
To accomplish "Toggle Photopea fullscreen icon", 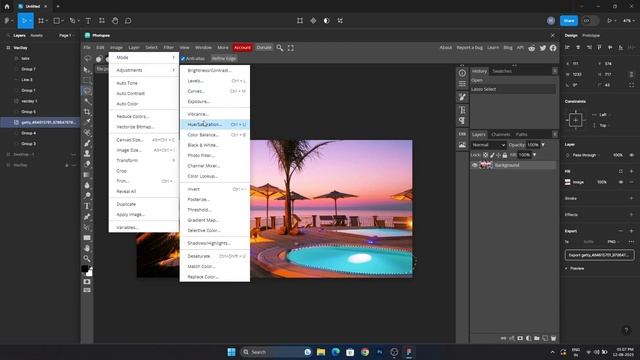I will 291,48.
